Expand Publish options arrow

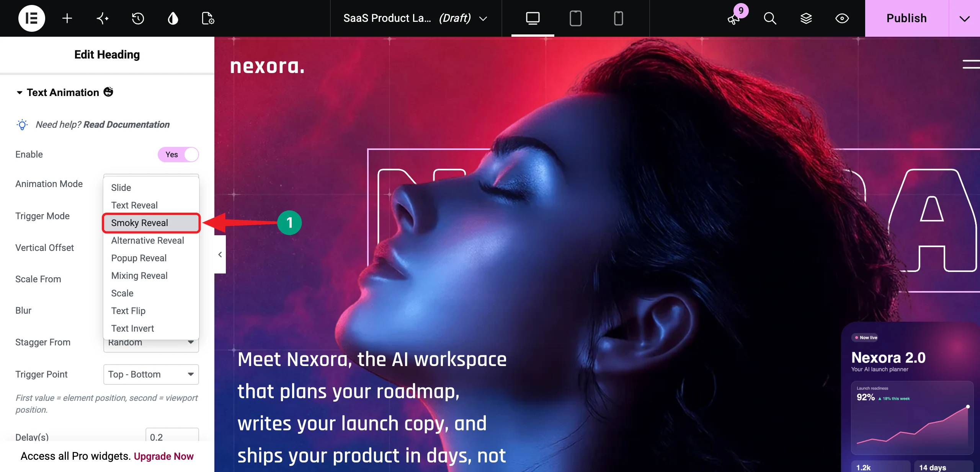tap(964, 18)
